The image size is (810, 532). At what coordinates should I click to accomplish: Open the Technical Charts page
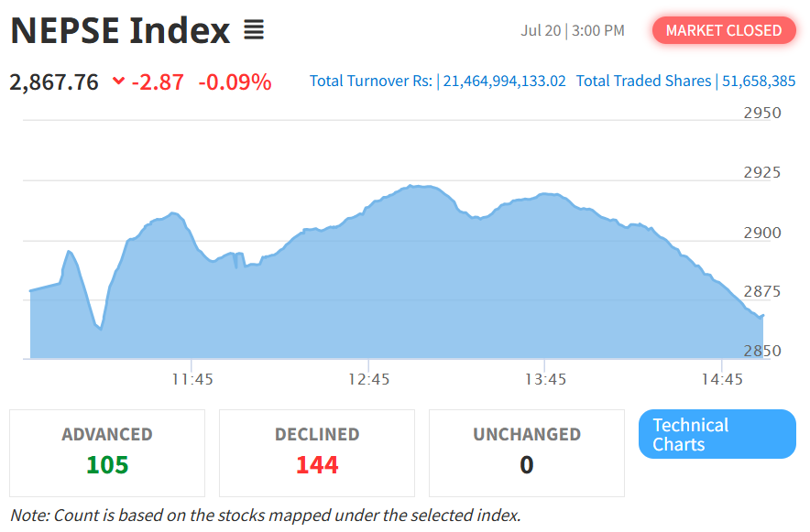click(x=717, y=434)
